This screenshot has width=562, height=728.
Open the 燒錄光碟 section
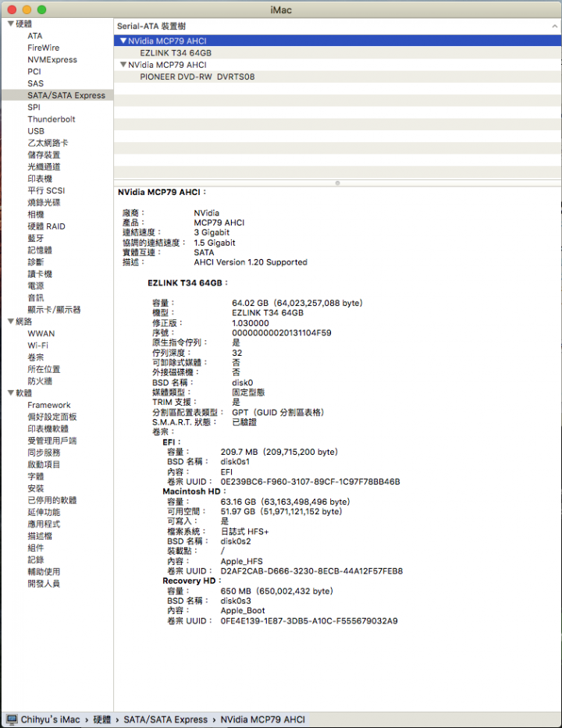click(x=44, y=202)
